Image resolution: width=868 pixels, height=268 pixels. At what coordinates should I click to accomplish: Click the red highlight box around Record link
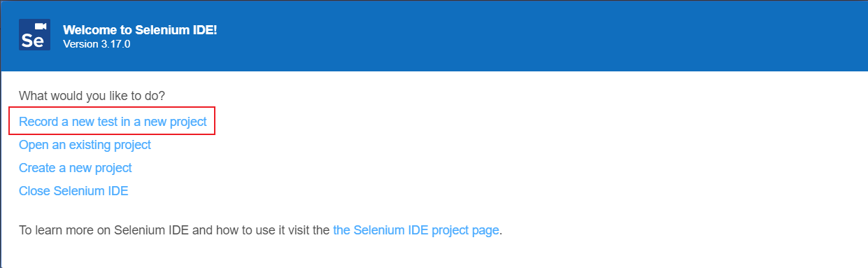pos(112,121)
